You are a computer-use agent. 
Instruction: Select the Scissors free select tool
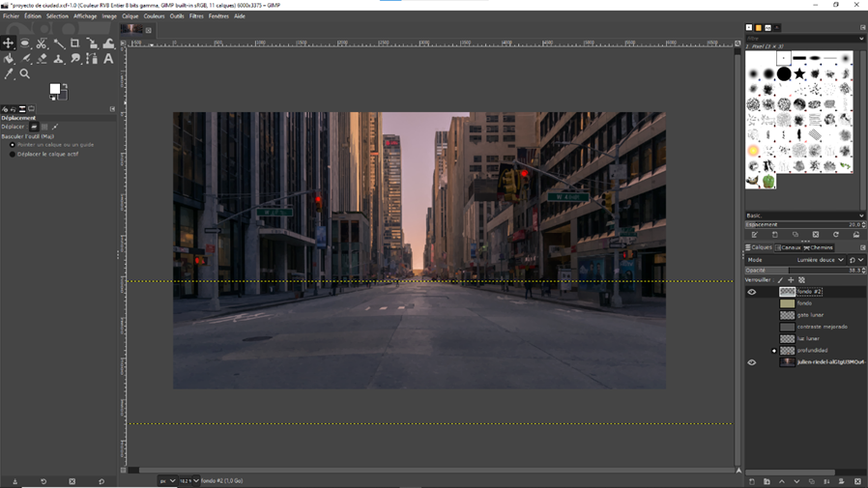[x=42, y=43]
